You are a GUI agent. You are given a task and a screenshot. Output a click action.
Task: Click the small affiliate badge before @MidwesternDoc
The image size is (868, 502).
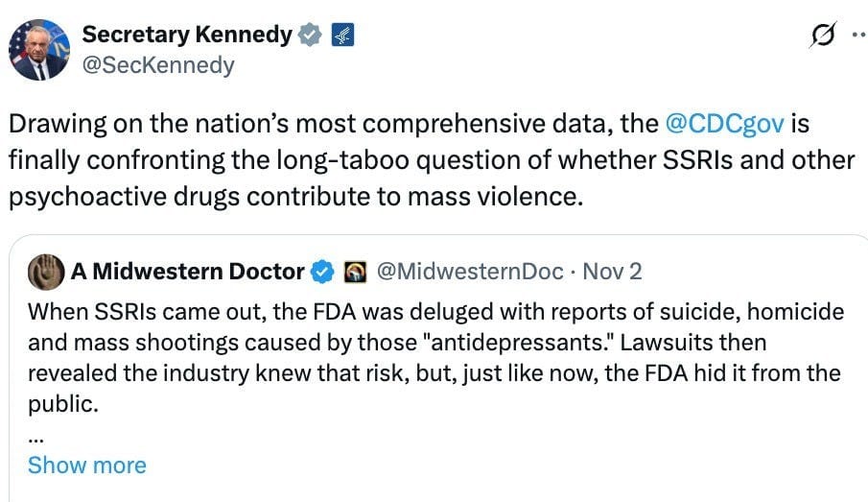355,272
